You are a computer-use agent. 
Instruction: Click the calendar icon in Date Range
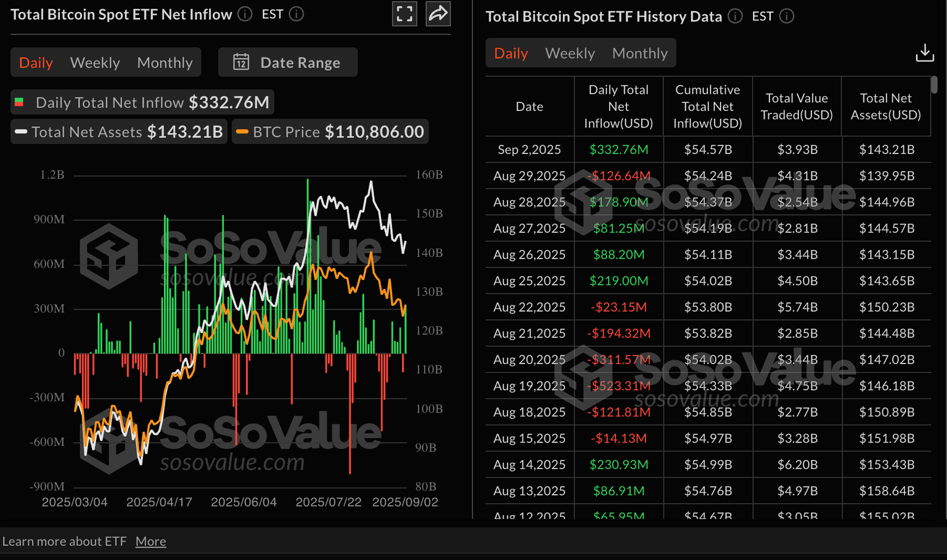pos(241,62)
